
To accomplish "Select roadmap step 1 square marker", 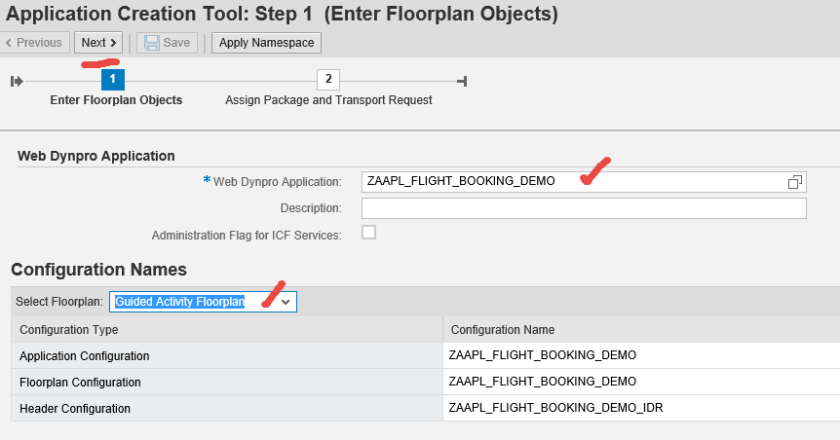I will coord(113,79).
